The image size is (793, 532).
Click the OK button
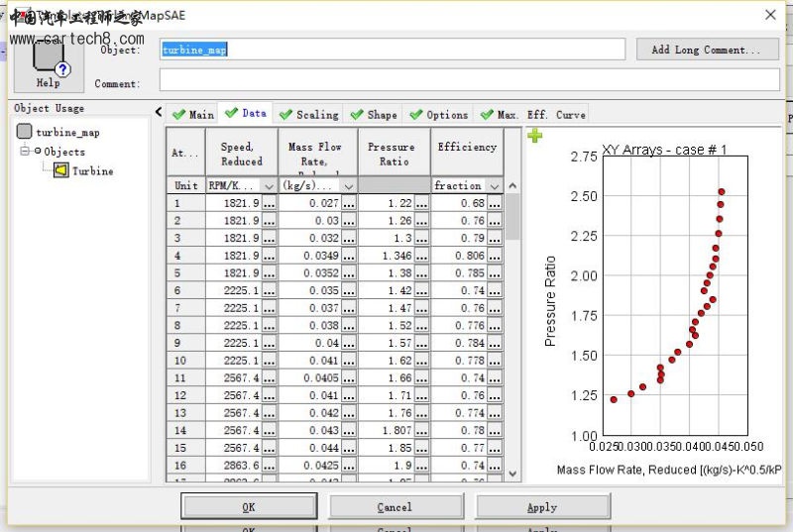pos(249,507)
